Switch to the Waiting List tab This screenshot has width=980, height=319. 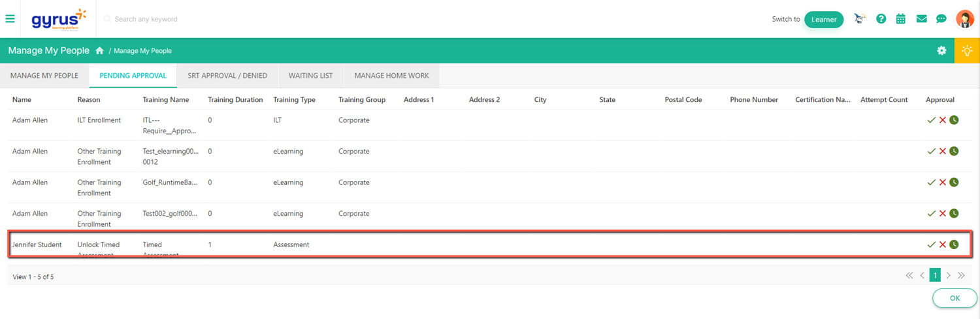click(310, 76)
